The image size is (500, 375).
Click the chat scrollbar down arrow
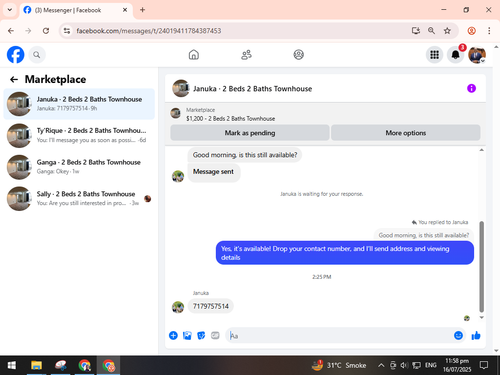tap(481, 318)
